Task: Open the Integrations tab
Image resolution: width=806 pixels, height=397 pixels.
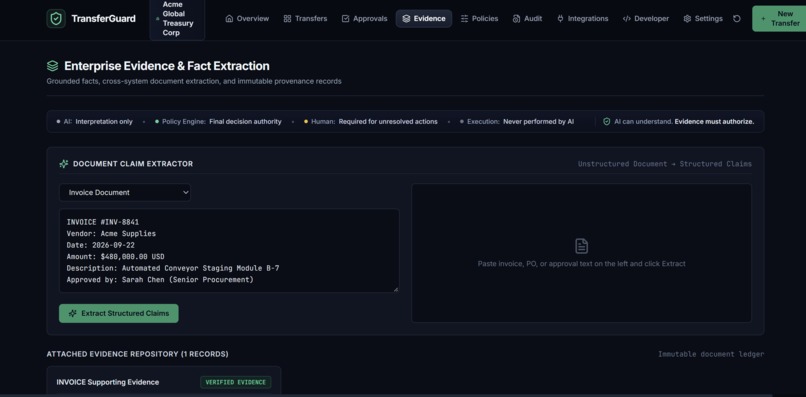Action: (582, 19)
